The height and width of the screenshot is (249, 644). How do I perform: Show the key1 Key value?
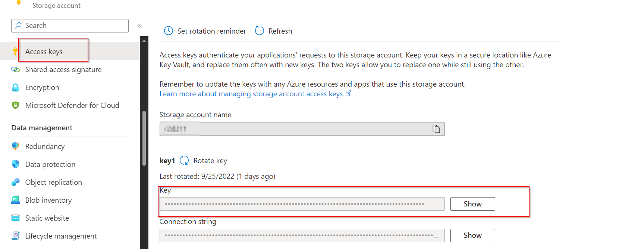click(472, 204)
